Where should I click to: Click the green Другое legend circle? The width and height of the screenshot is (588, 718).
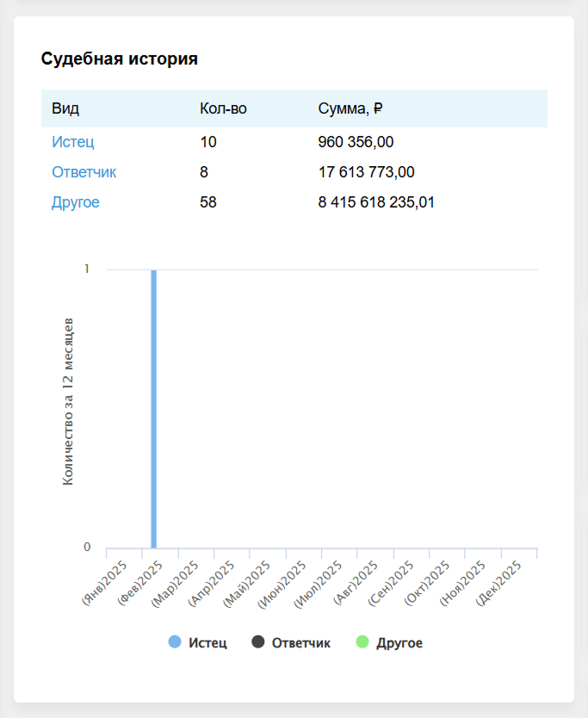click(362, 642)
